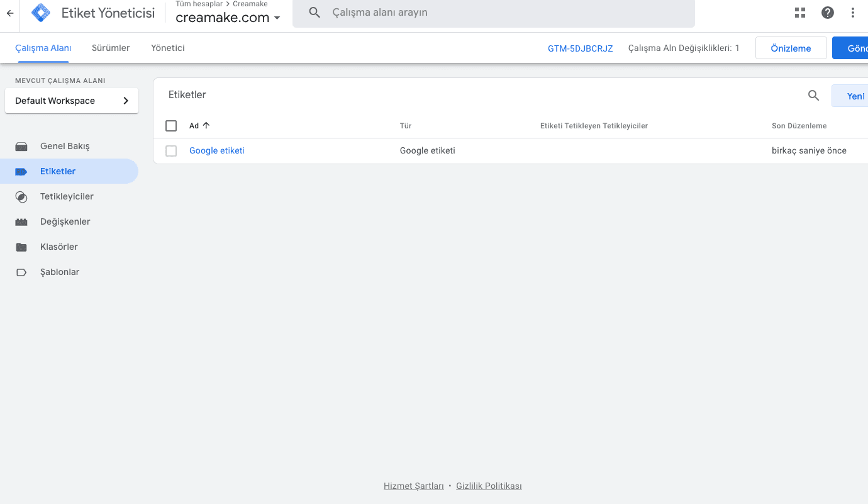Click the back arrow icon
The image size is (868, 504).
10,13
